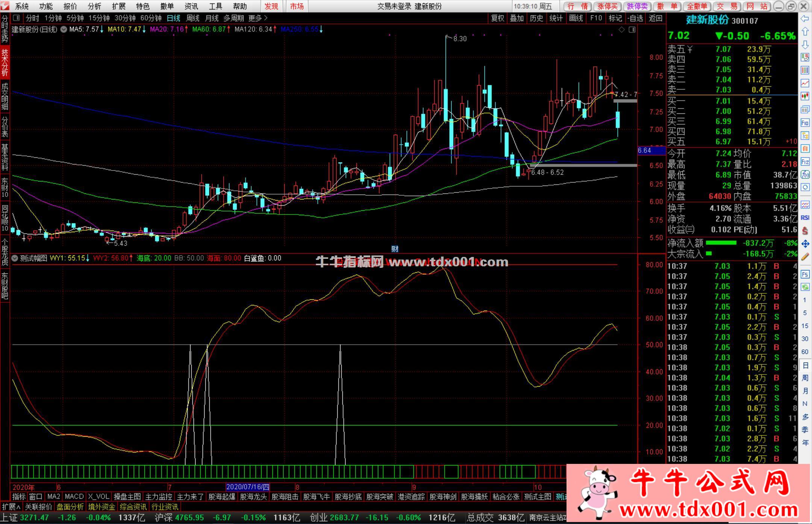Select the 月 monthly period in sidebar
This screenshot has width=812, height=524.
[805, 391]
